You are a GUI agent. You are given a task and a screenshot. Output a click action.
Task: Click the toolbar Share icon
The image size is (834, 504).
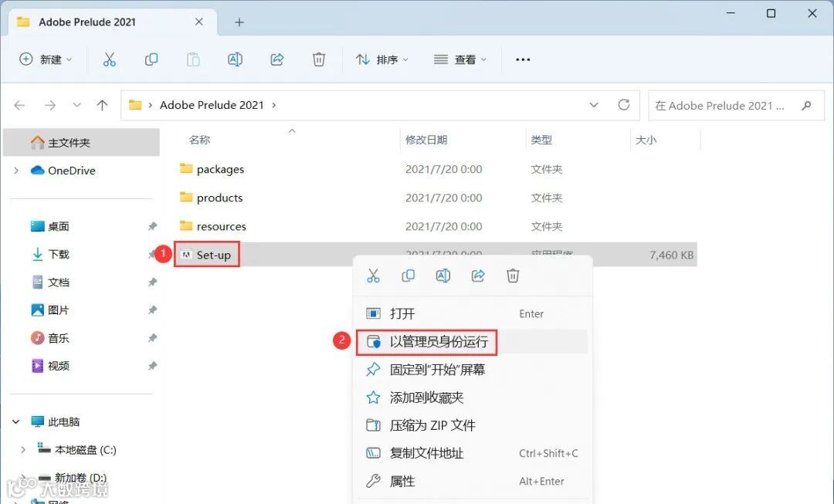click(x=277, y=59)
